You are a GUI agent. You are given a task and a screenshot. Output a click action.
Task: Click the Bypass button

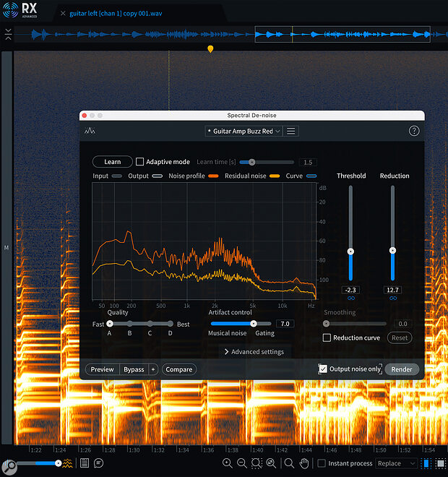134,369
